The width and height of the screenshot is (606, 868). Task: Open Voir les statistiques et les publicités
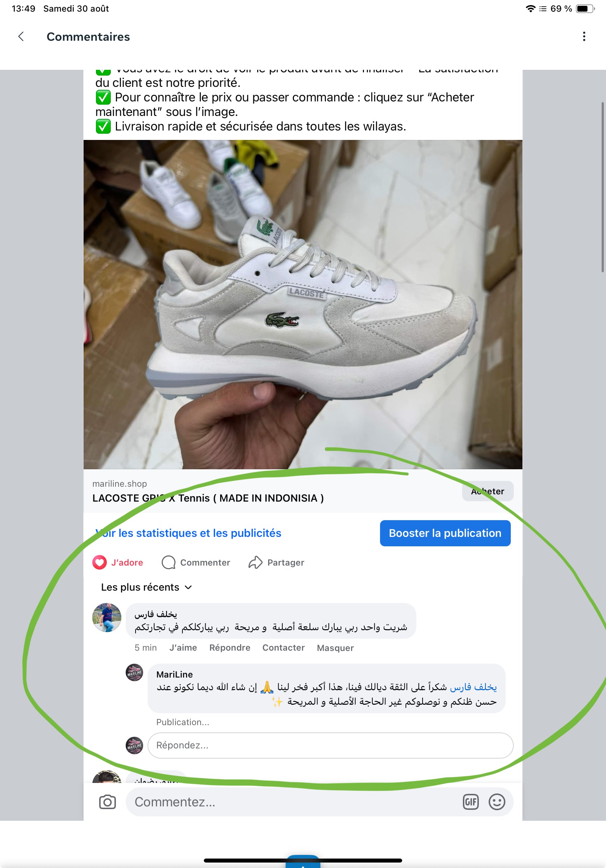(188, 533)
